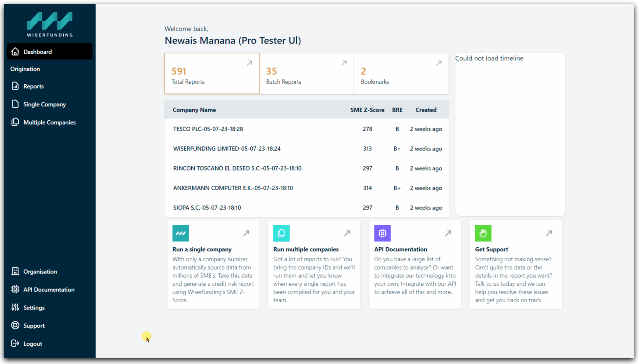Click B rating in SIOPA S.C. row
638x364 pixels.
397,208
